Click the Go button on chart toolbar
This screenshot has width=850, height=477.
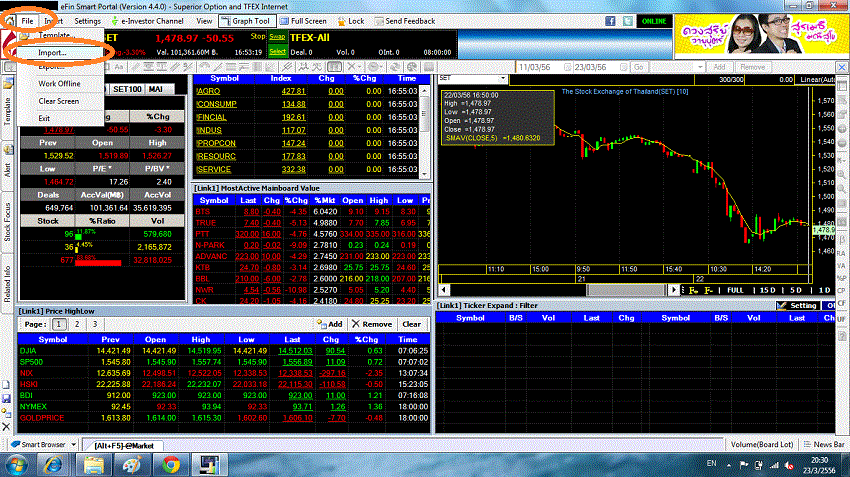pyautogui.click(x=639, y=67)
